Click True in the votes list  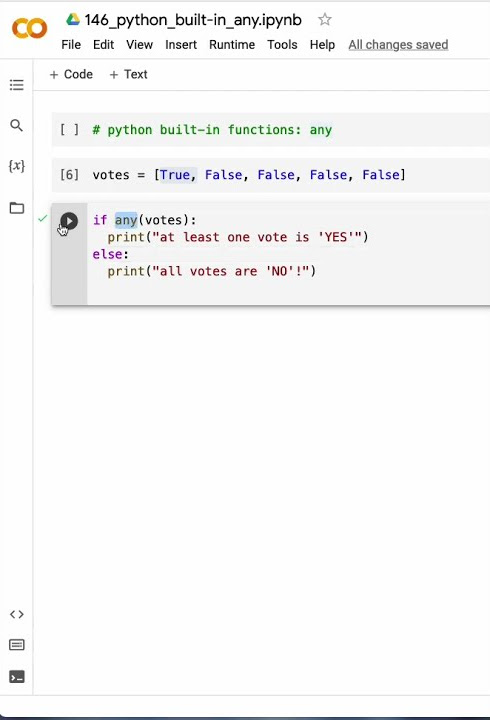175,175
